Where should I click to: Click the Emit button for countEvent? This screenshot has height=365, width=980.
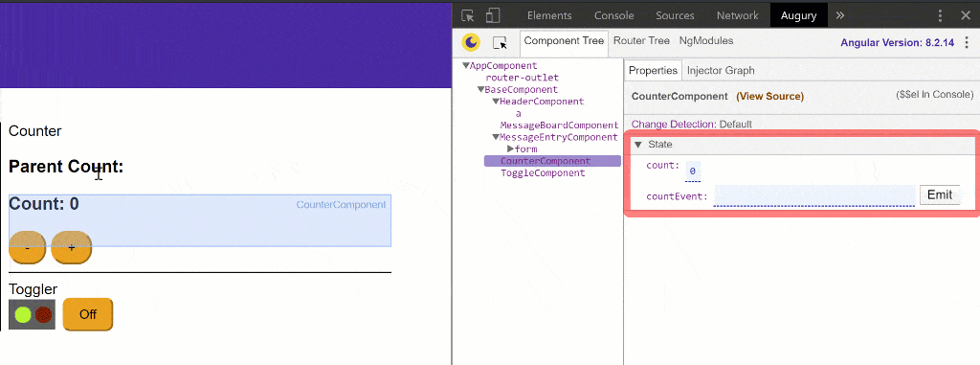940,194
